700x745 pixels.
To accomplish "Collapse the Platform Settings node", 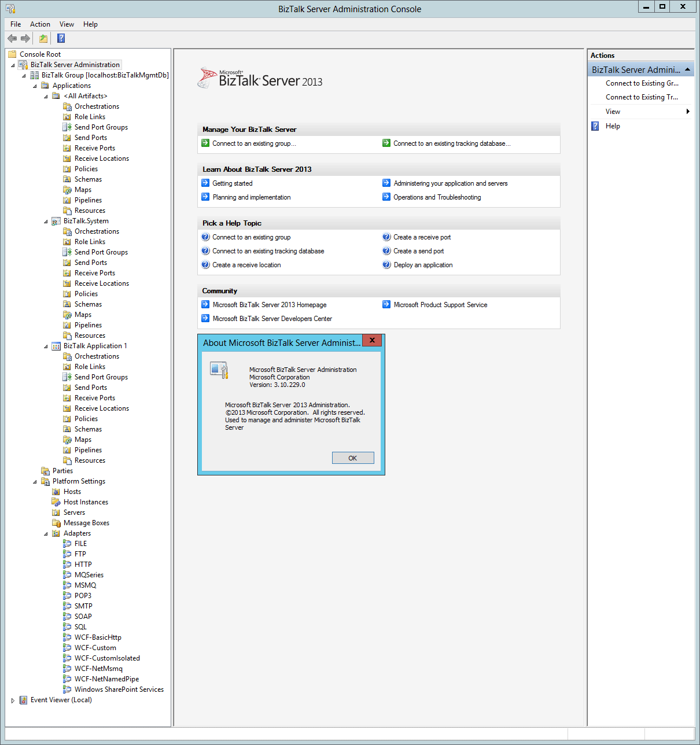I will (35, 482).
